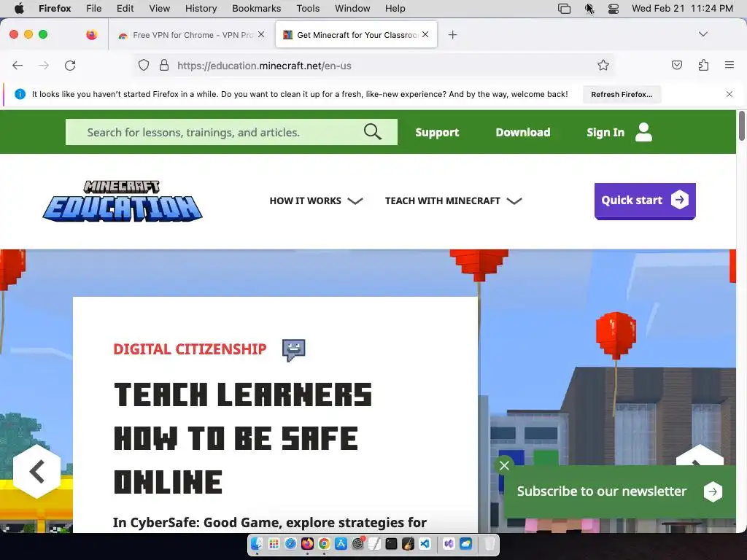Bookmark this page with the star icon
The height and width of the screenshot is (560, 747).
click(603, 65)
